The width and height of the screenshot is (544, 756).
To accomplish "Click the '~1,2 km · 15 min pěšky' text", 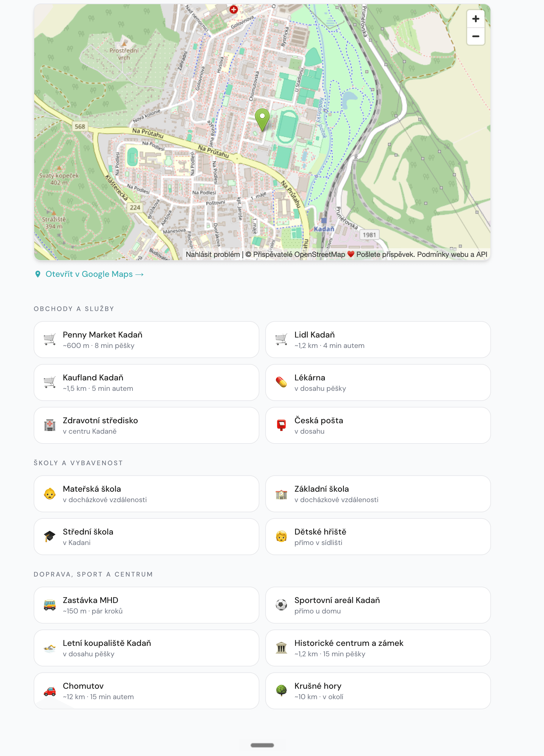I will pyautogui.click(x=330, y=654).
